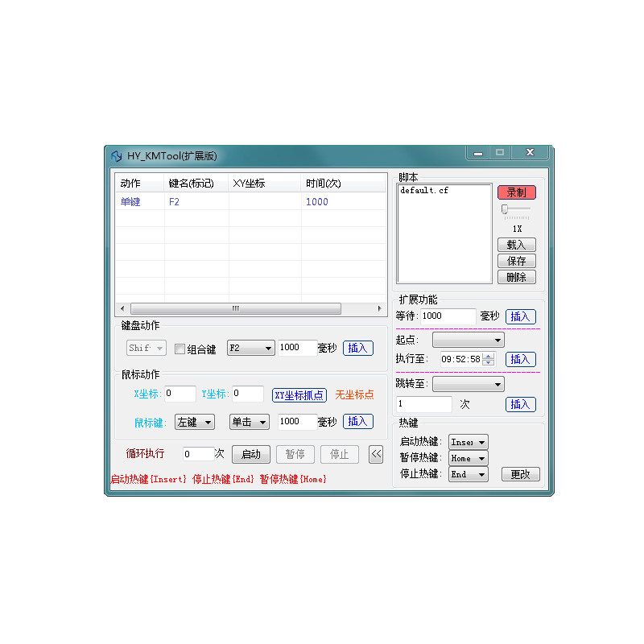Click the right arrow of the list scrollbar

tap(379, 308)
